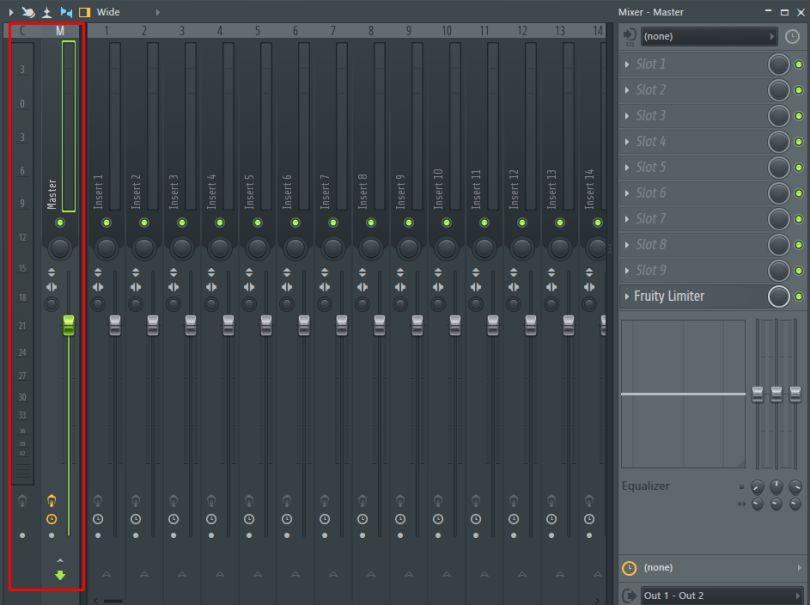Viewport: 810px width, 605px height.
Task: Arm recording dot on Insert 2
Action: click(136, 536)
